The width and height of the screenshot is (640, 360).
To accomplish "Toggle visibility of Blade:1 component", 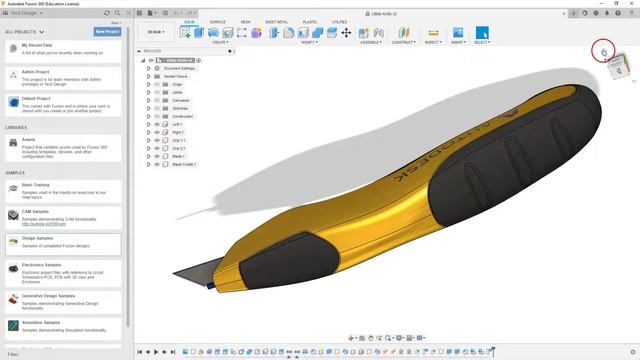I will (157, 156).
